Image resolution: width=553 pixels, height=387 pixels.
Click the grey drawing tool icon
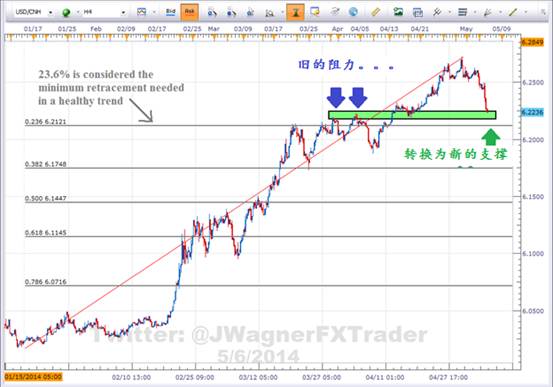point(488,12)
